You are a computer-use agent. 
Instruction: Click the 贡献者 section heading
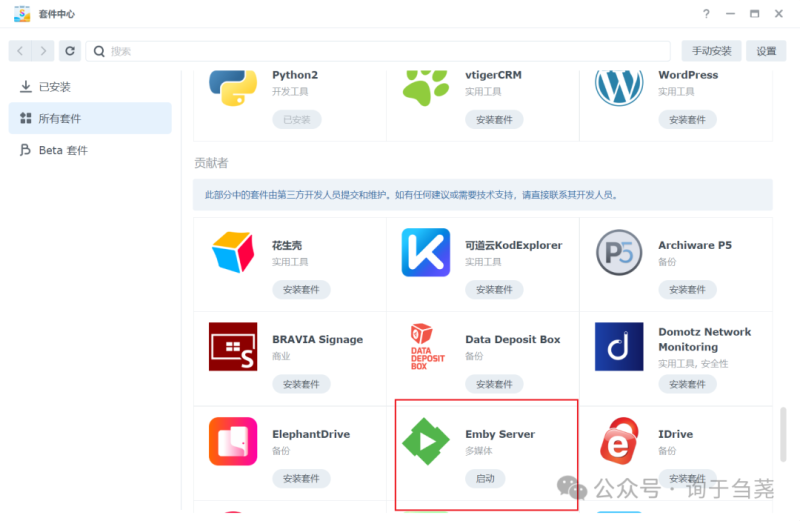[x=211, y=163]
